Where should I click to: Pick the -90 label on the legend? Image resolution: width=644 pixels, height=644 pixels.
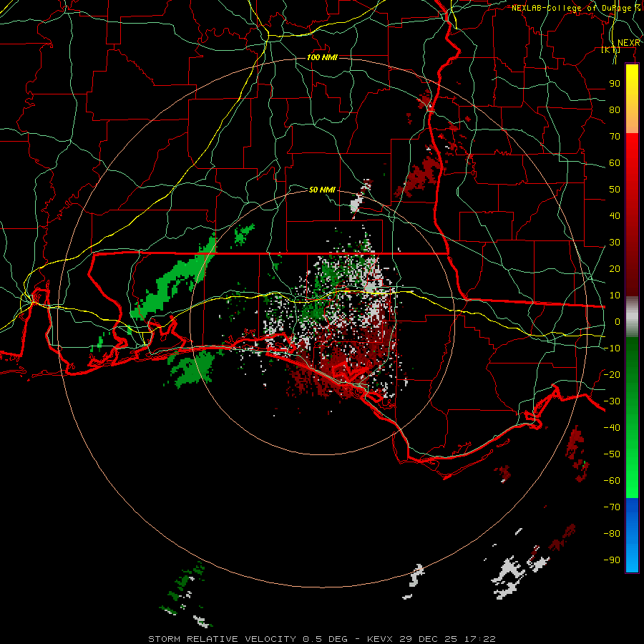612,560
